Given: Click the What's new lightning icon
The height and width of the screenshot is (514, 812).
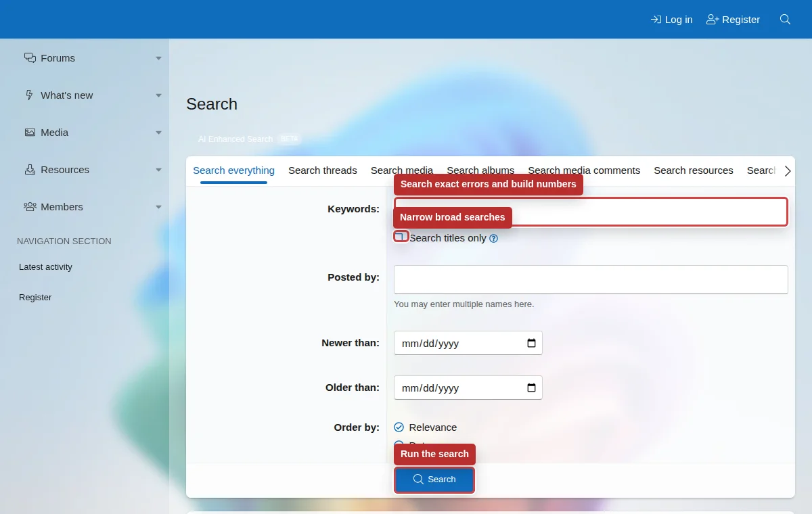Looking at the screenshot, I should (x=29, y=95).
